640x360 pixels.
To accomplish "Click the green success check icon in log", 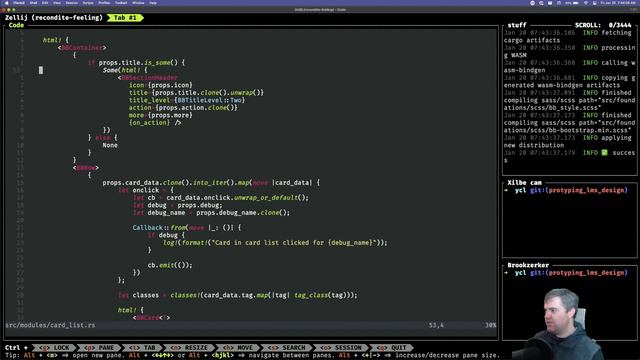I will (x=604, y=153).
